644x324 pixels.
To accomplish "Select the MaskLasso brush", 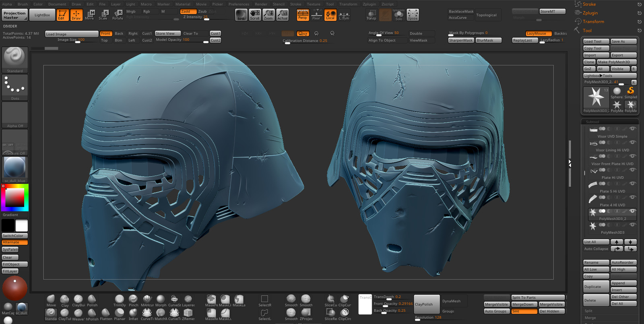I will click(x=239, y=301).
